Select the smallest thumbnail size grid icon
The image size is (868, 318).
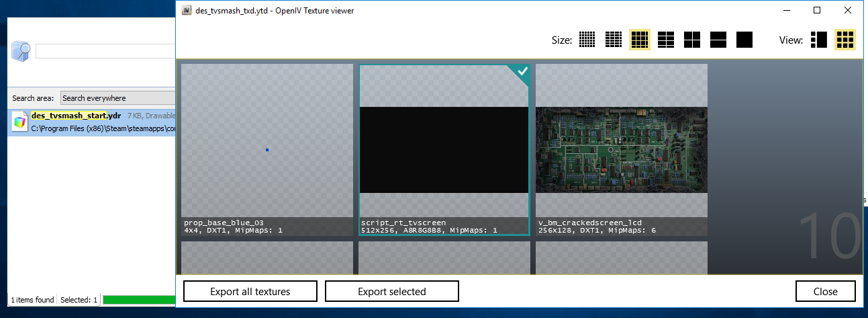click(x=587, y=40)
